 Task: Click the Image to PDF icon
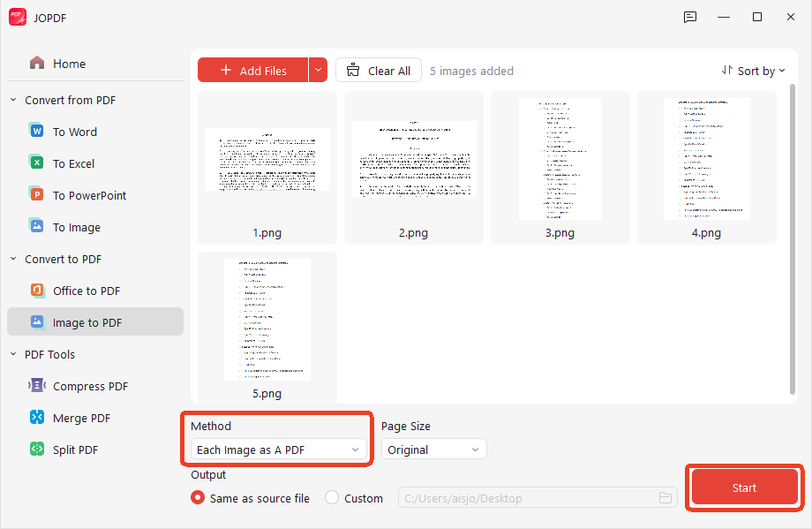37,321
